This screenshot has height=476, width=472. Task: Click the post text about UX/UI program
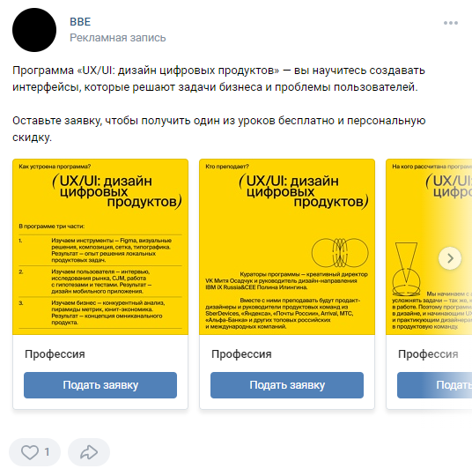218,78
